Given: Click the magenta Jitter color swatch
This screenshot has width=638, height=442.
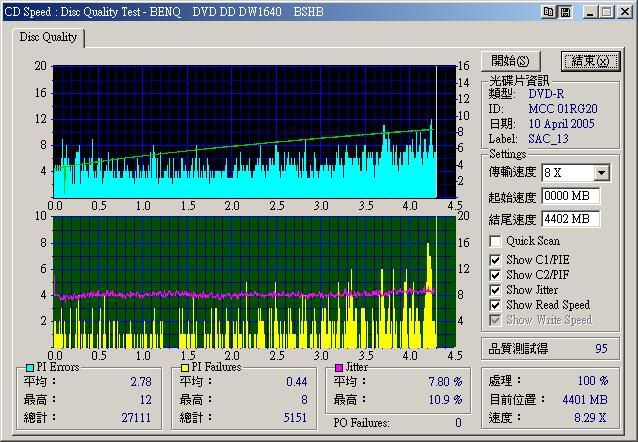Looking at the screenshot, I should click(x=339, y=368).
